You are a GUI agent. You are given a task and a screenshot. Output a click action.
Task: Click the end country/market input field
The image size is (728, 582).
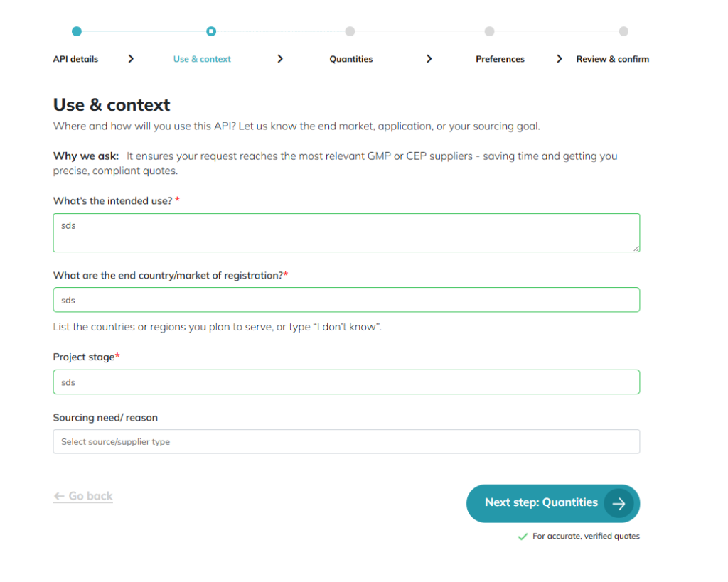click(x=346, y=300)
